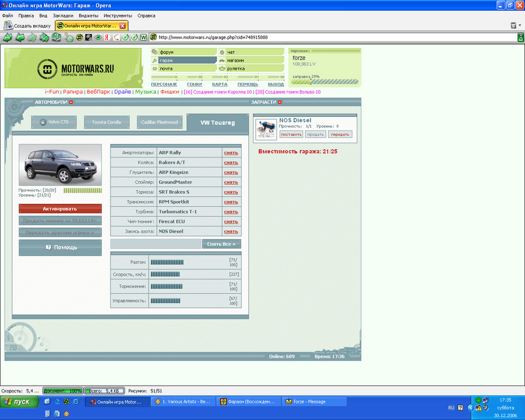
Task: Click снять for Колёса Rakers A/T
Action: coord(231,163)
